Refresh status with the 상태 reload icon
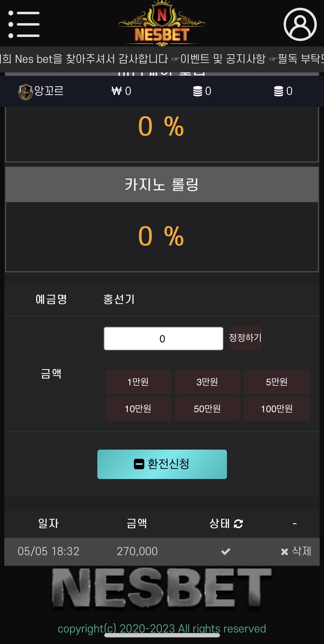324x644 pixels. click(238, 523)
